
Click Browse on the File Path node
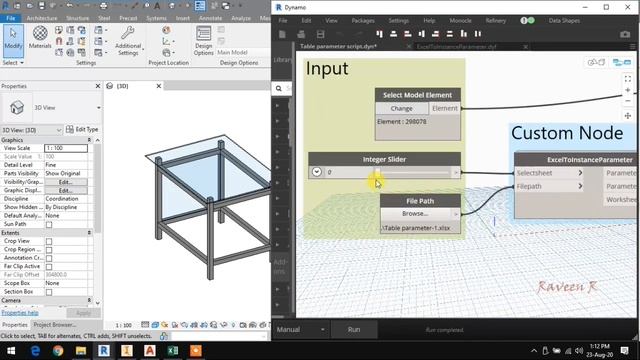tap(415, 213)
